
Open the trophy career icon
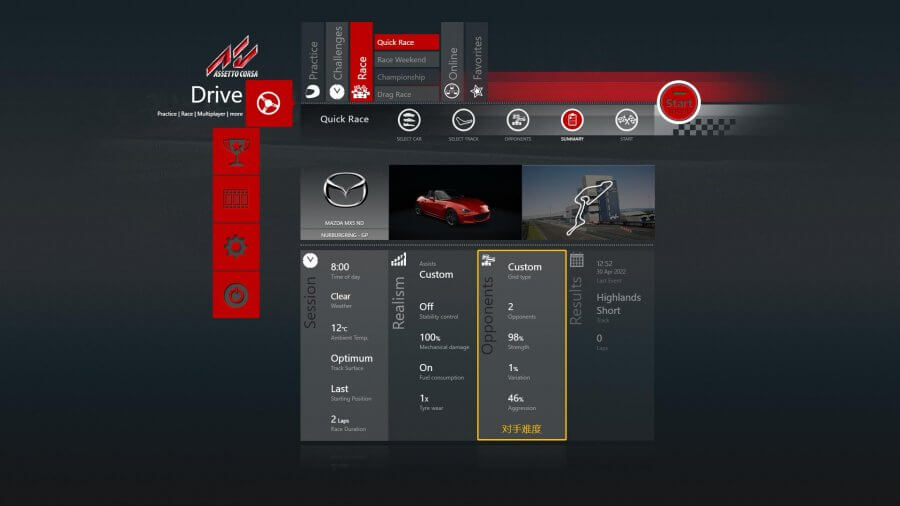[236, 151]
